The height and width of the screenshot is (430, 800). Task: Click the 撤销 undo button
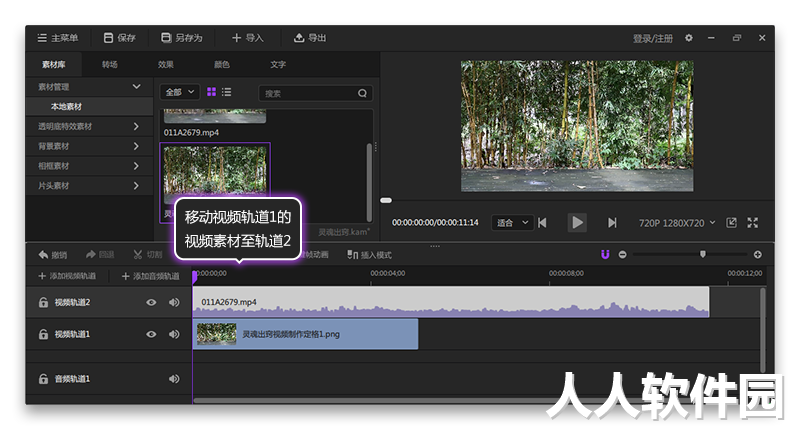(53, 255)
